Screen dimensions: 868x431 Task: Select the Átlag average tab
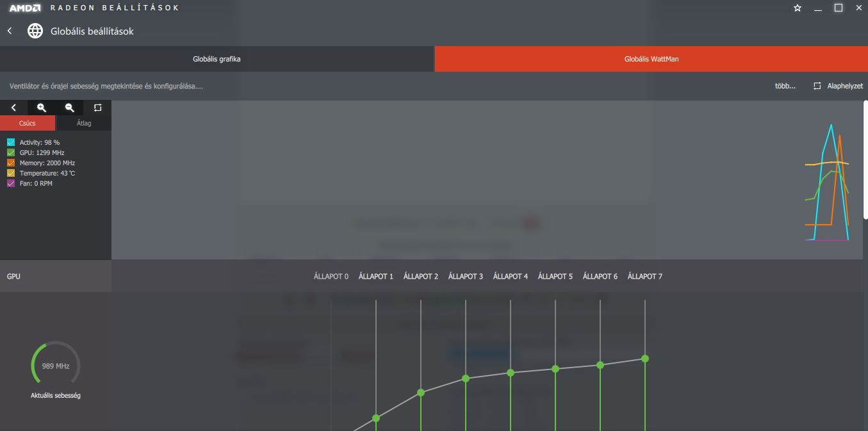84,123
